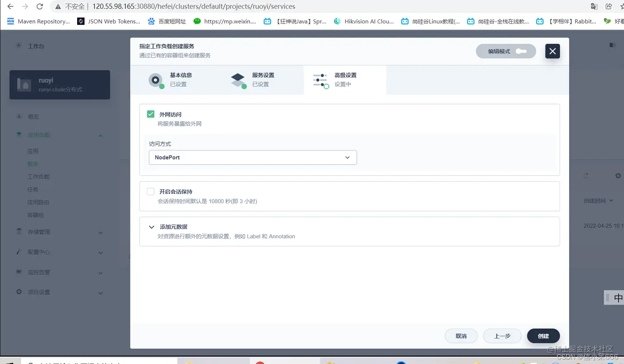Open the translate page icon
The width and height of the screenshot is (624, 364).
[594, 6]
